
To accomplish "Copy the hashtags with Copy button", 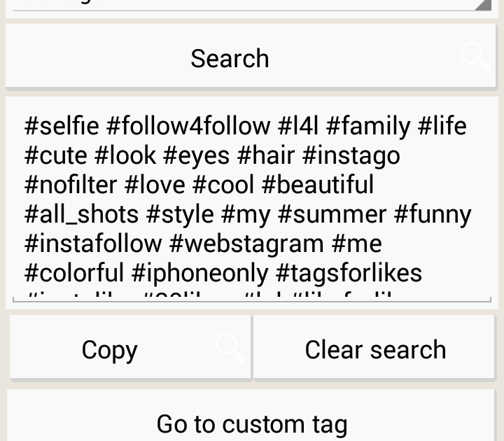I will coord(110,349).
